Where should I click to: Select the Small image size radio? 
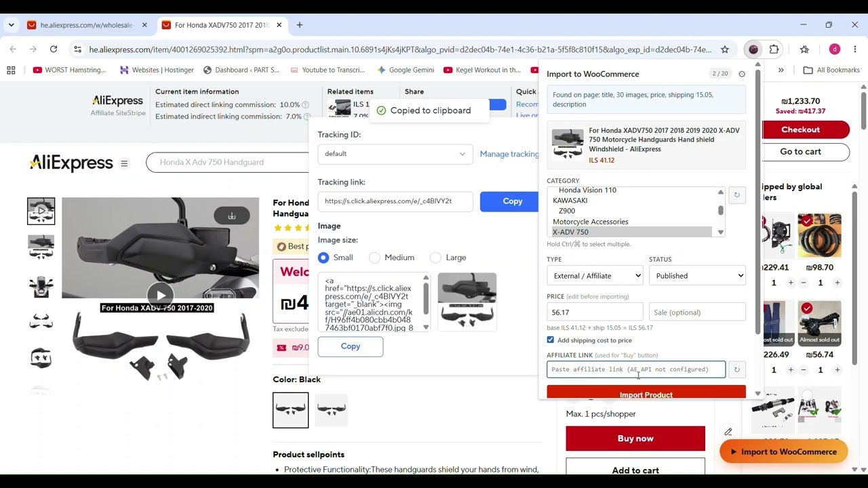point(323,258)
